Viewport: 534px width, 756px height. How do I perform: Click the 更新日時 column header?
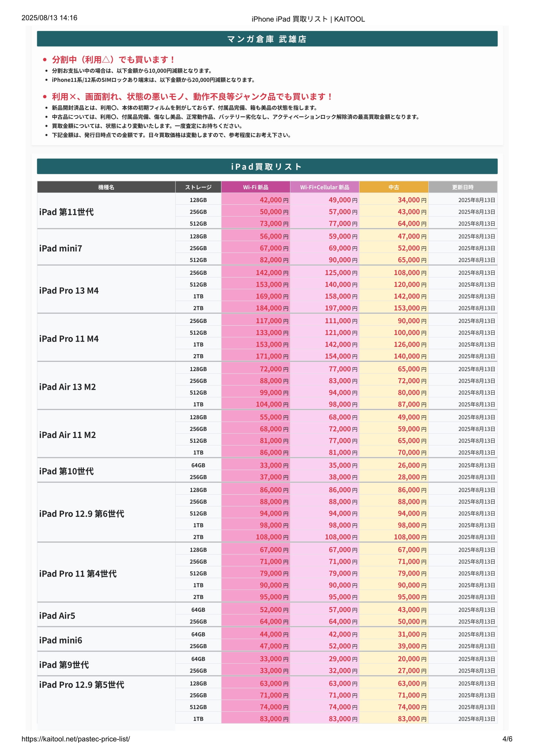coord(463,187)
